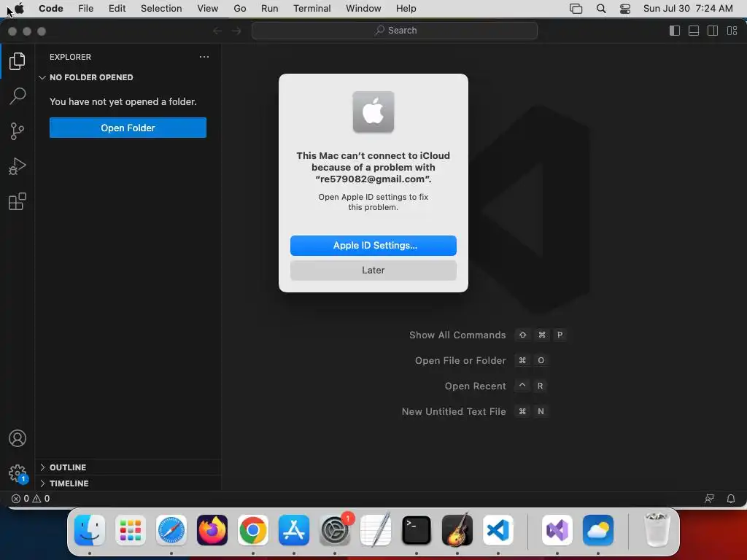Viewport: 747px width, 560px height.
Task: Open the Extensions view
Action: [18, 201]
